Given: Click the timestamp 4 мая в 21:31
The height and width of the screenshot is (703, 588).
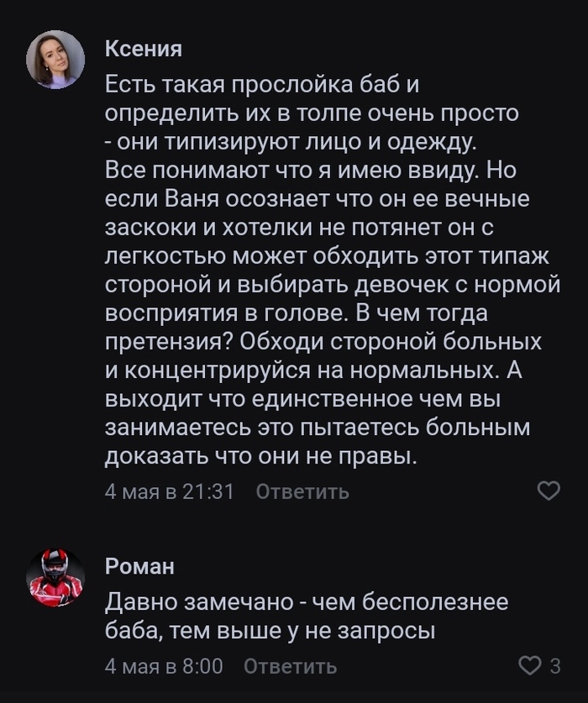Looking at the screenshot, I should (169, 491).
